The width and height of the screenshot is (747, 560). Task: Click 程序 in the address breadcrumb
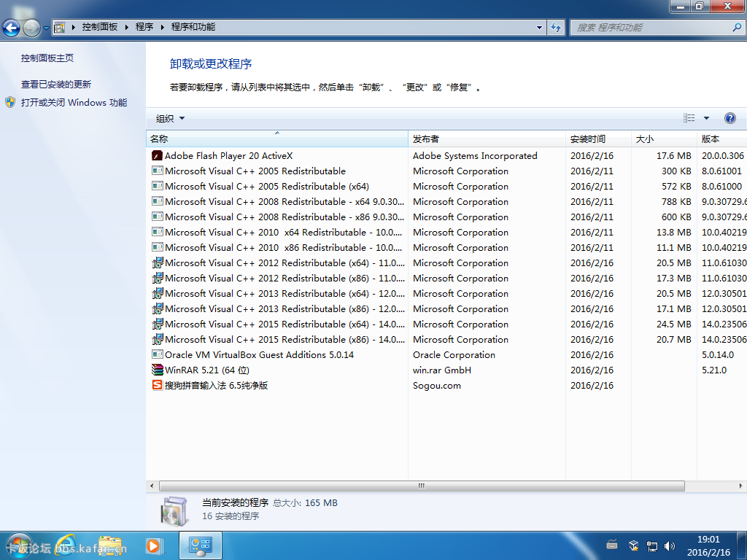coord(144,27)
